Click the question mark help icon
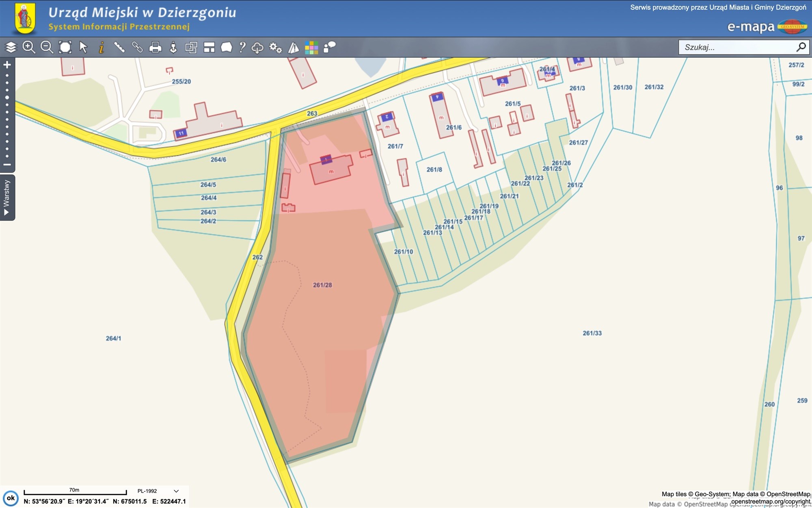This screenshot has width=812, height=508. point(242,48)
